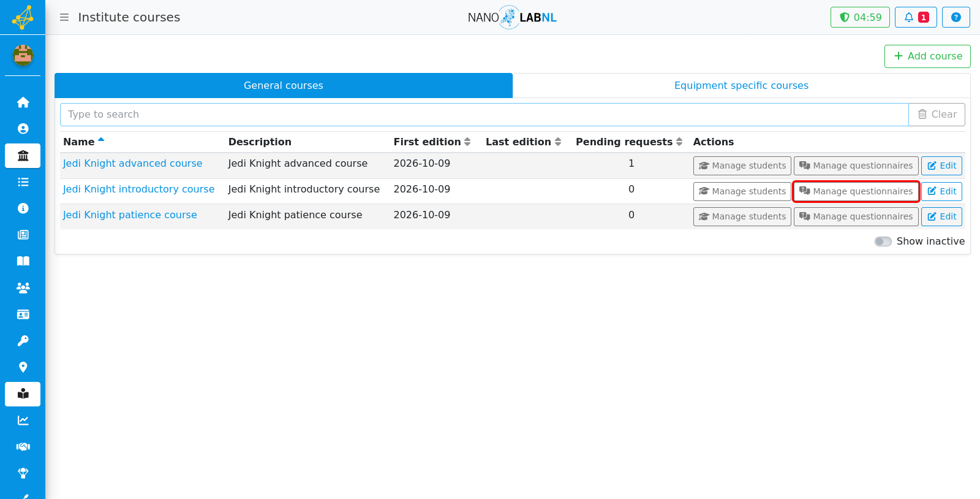Toggle the Show inactive switch
Screen dimensions: 980x499
point(883,242)
